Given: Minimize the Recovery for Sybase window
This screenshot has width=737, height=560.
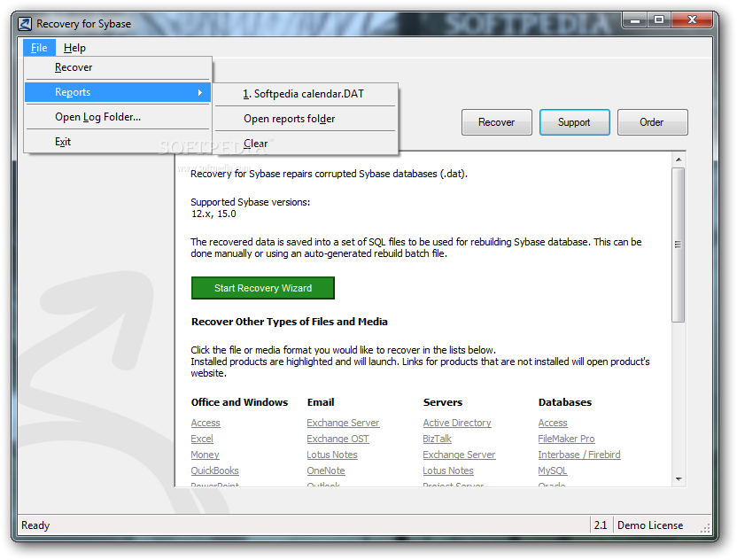Looking at the screenshot, I should (x=635, y=20).
